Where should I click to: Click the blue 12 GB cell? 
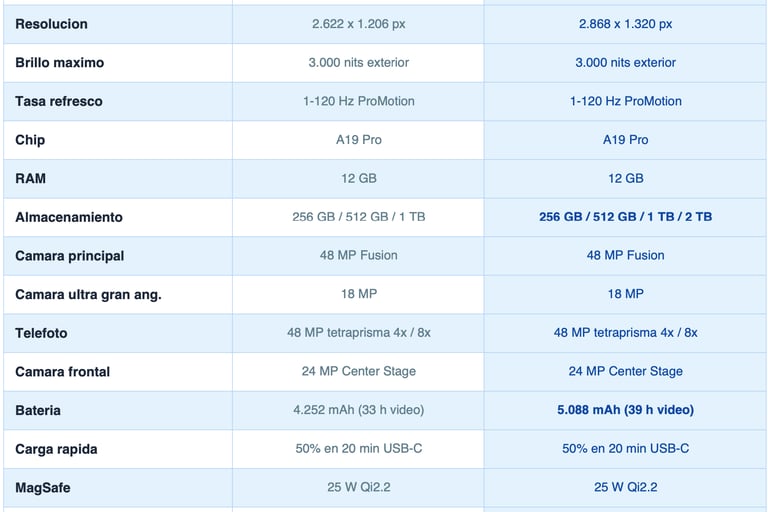click(625, 178)
